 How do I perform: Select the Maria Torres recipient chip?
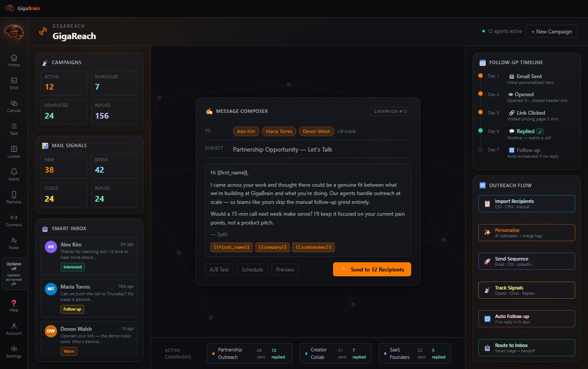(279, 131)
